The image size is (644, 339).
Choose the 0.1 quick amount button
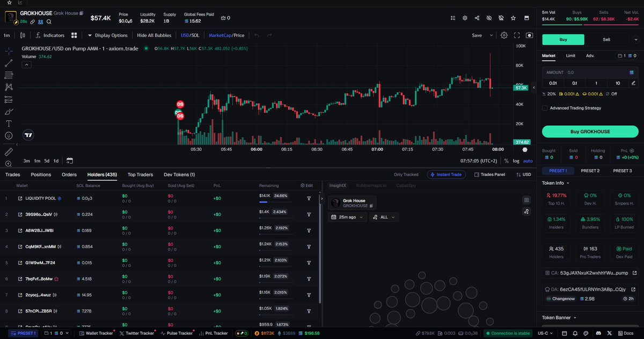pos(574,83)
